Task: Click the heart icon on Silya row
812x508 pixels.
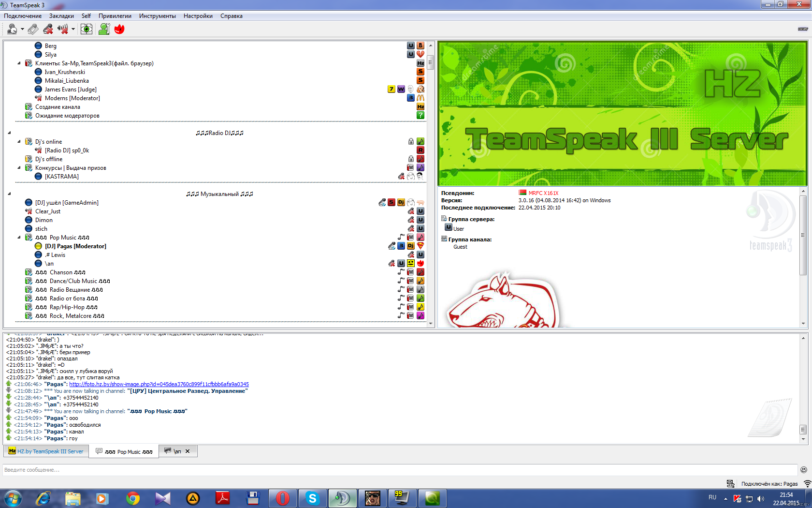Action: [420, 54]
